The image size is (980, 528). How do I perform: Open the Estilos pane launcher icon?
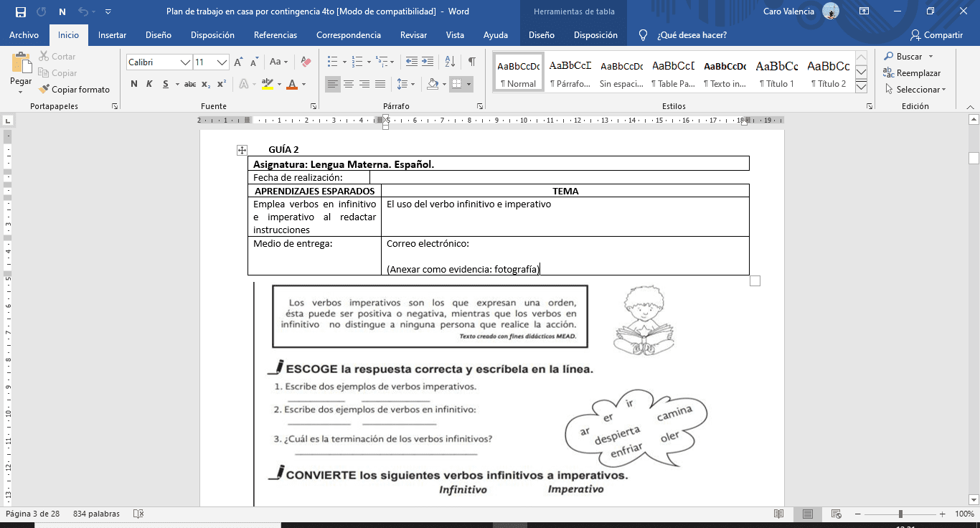(870, 106)
